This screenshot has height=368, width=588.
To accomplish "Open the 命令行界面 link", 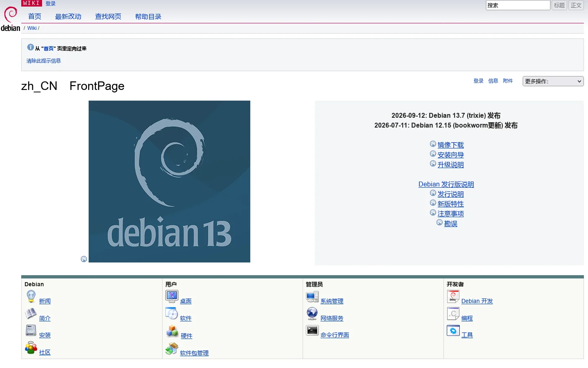I will (335, 335).
